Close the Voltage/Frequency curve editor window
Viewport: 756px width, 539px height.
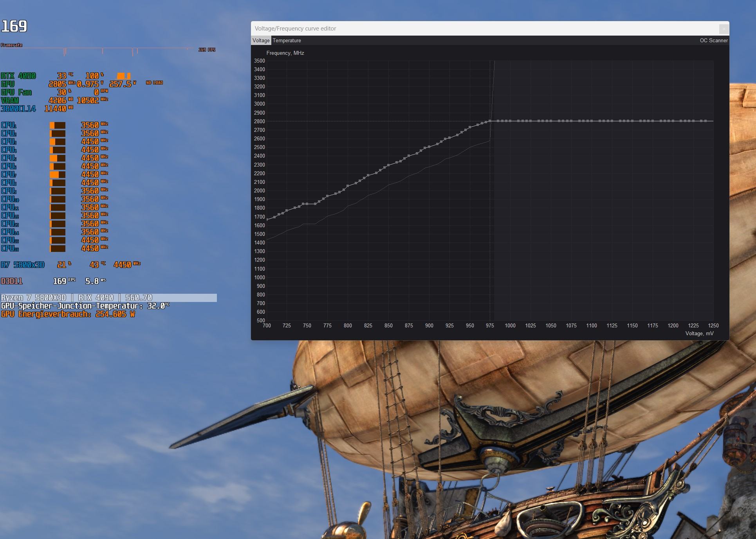click(724, 29)
